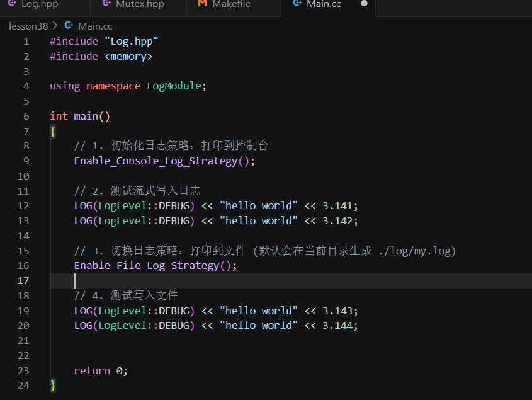Click the comment on line 8
This screenshot has width=532, height=400.
coord(171,146)
